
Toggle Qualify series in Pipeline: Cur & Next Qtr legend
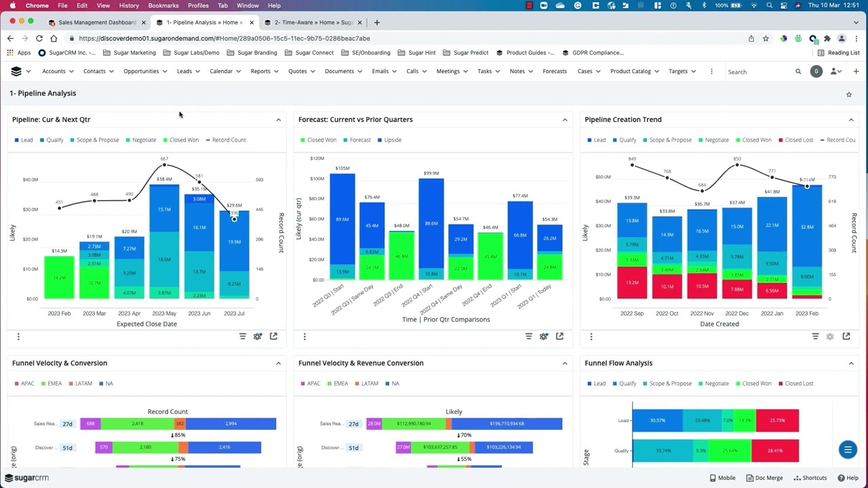coord(52,140)
